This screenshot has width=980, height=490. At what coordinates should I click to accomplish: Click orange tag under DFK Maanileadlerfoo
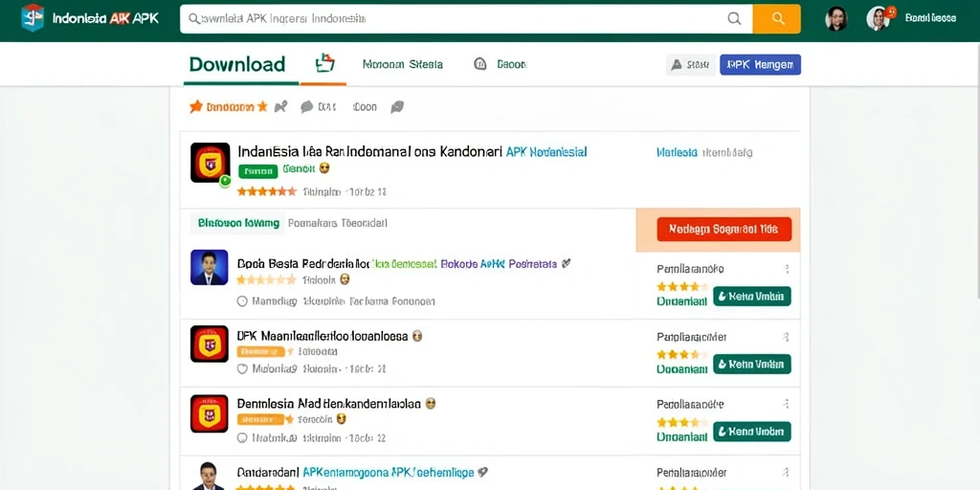tap(260, 352)
